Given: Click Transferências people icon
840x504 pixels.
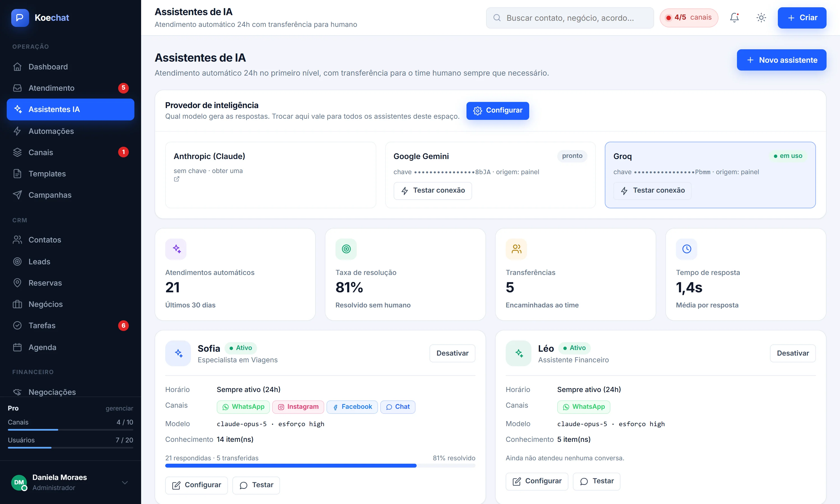Looking at the screenshot, I should pyautogui.click(x=516, y=249).
